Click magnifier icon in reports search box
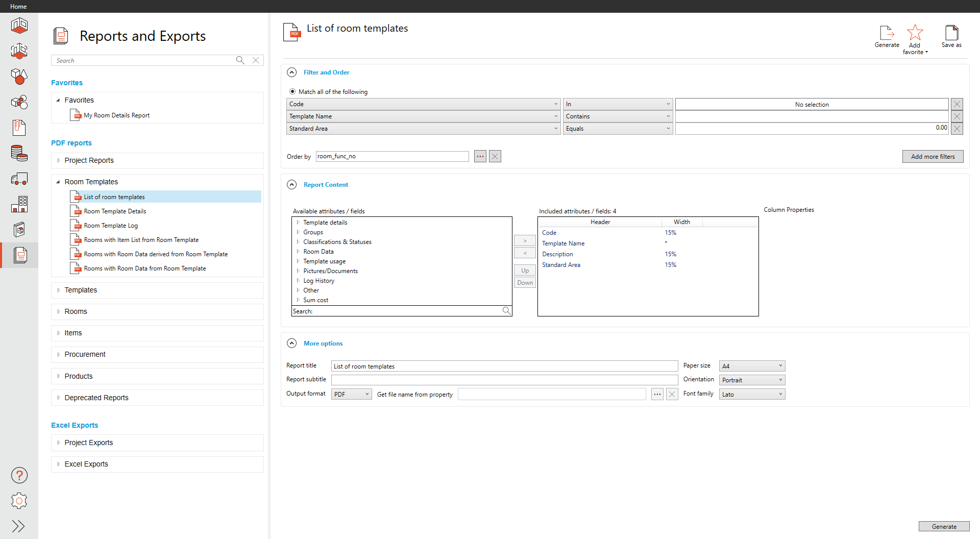 point(240,60)
